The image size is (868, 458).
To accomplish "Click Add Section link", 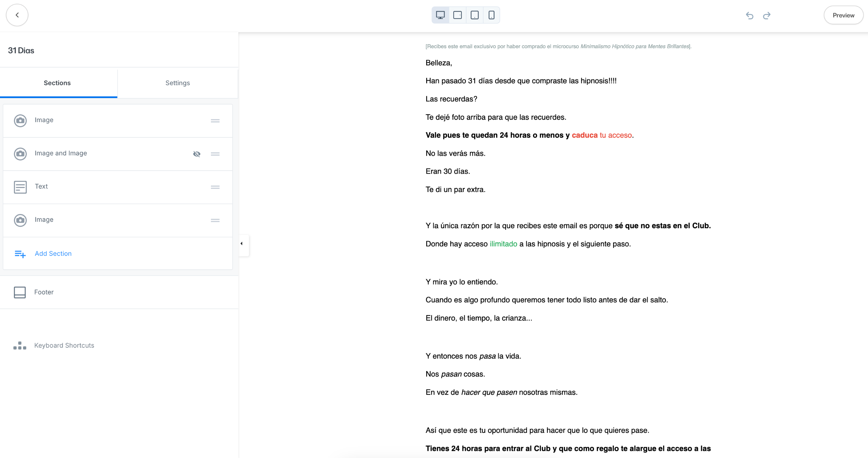I will (53, 253).
